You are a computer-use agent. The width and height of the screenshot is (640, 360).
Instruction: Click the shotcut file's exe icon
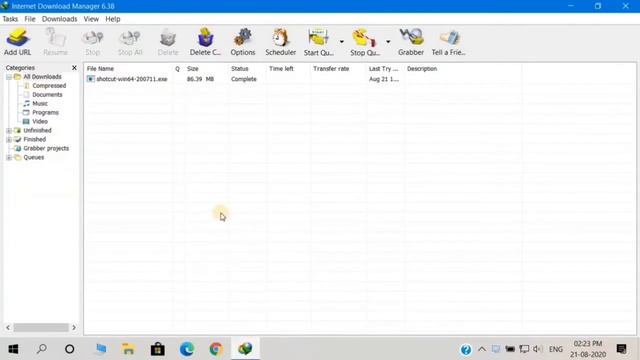(91, 79)
